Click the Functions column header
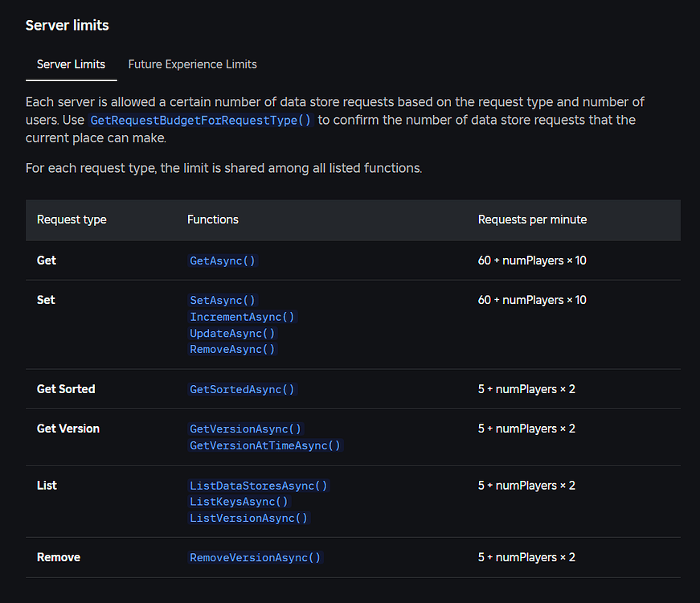 212,219
